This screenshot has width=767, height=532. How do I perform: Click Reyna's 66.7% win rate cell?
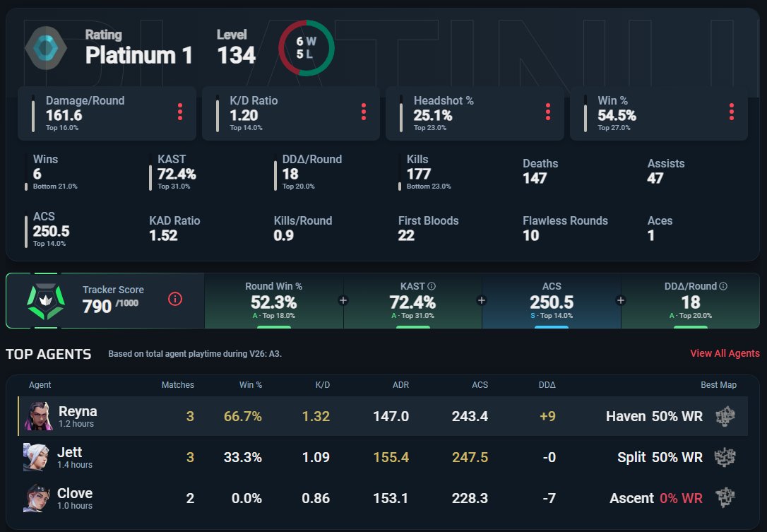(243, 417)
